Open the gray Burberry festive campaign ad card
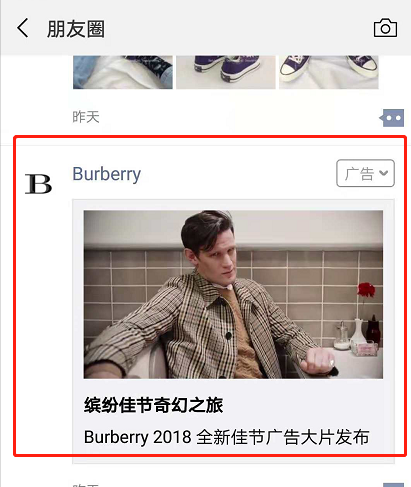The image size is (411, 487). [x=233, y=332]
